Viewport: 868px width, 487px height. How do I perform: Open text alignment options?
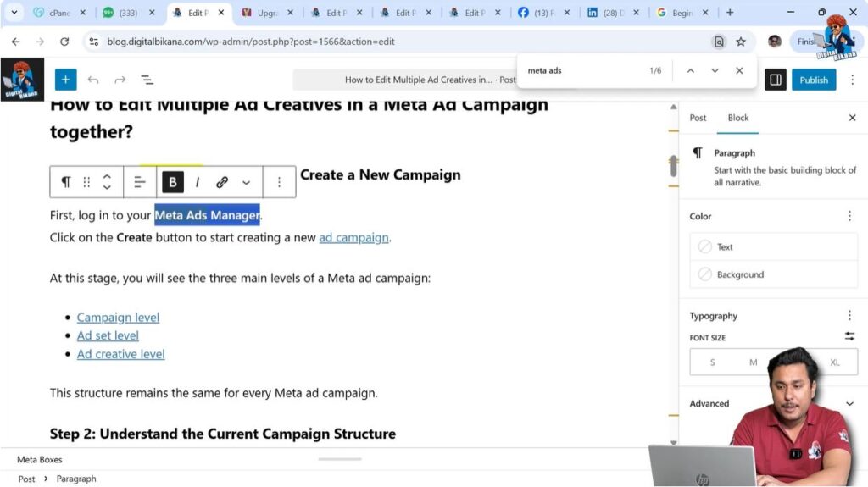pyautogui.click(x=140, y=182)
